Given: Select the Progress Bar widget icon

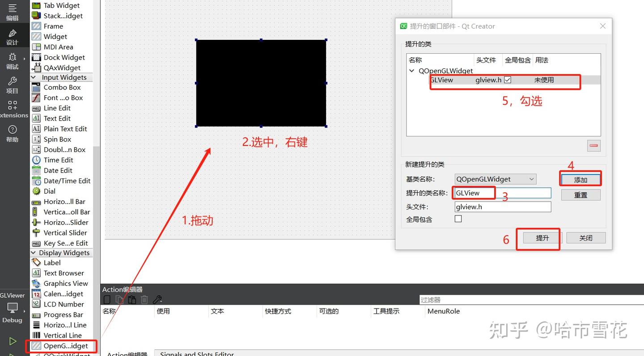Looking at the screenshot, I should (x=37, y=314).
